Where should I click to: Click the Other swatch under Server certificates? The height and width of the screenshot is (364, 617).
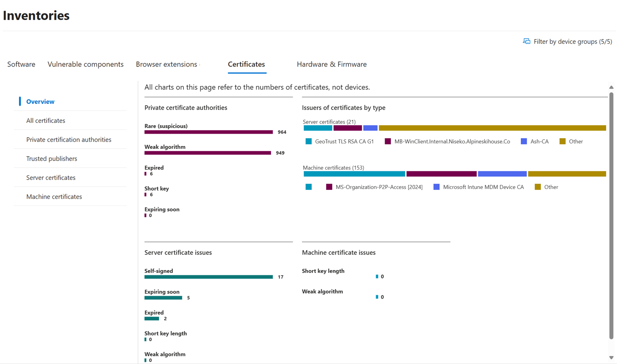point(562,141)
